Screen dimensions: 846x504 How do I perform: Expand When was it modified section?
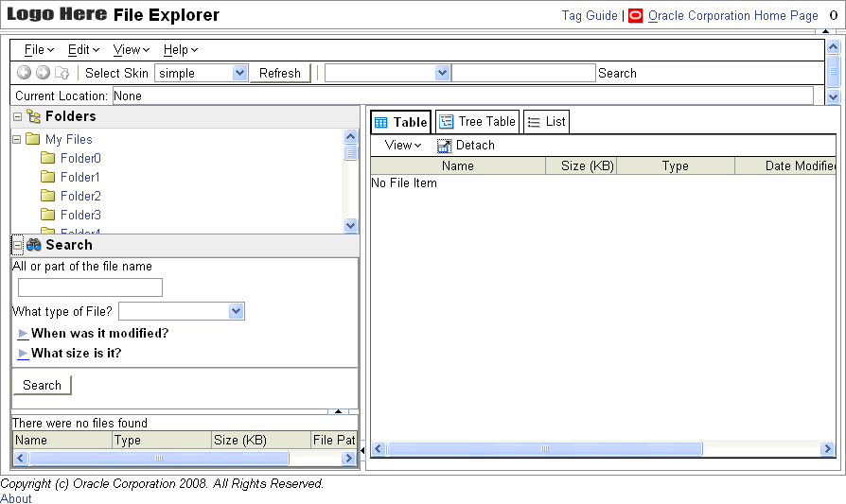[x=23, y=334]
